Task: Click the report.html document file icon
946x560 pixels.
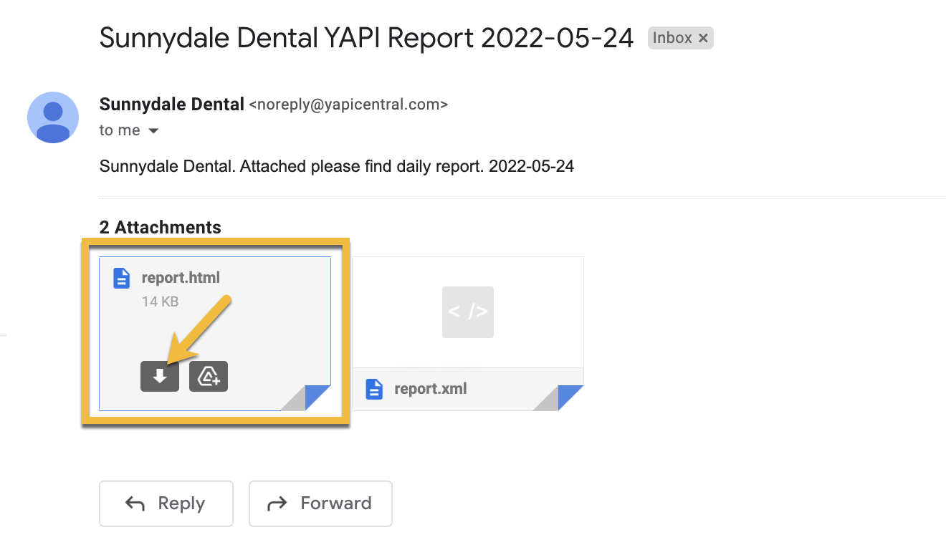Action: pyautogui.click(x=123, y=278)
